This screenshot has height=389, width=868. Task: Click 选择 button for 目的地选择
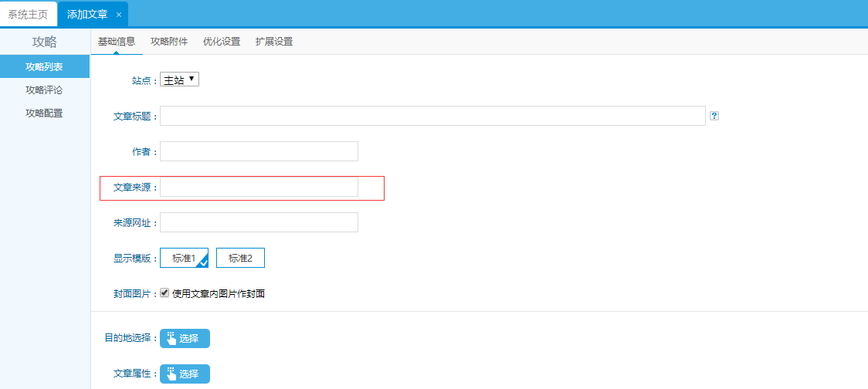(x=185, y=338)
